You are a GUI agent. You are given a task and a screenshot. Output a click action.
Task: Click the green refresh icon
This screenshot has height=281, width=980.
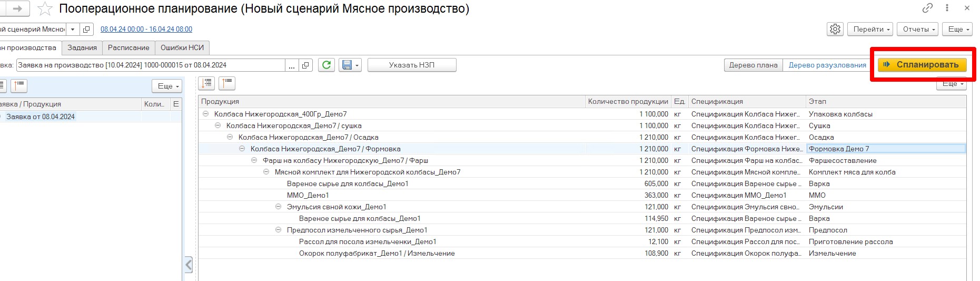click(326, 65)
